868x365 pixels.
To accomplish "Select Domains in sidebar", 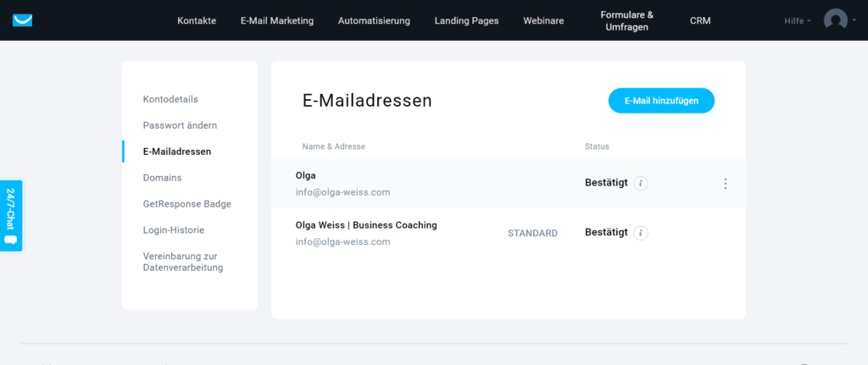I will pyautogui.click(x=162, y=178).
